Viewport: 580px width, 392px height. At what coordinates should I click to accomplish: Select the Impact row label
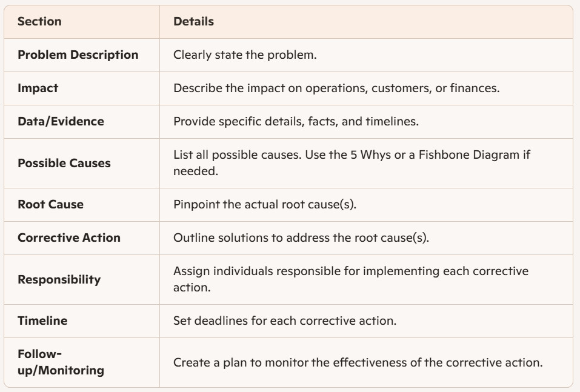38,88
